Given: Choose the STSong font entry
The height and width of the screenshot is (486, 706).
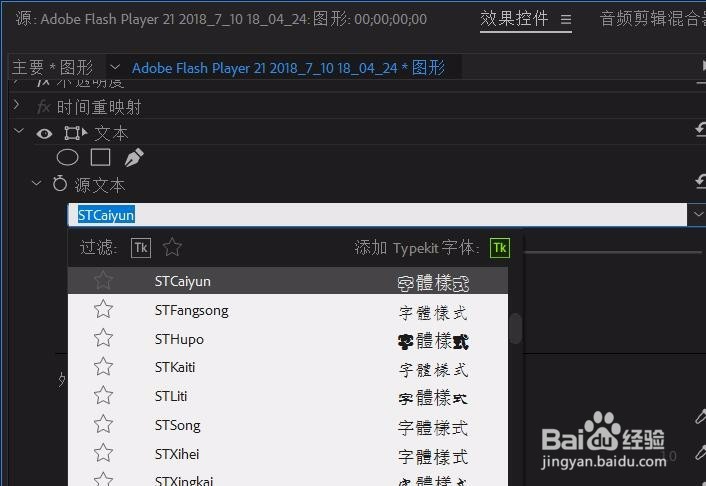Looking at the screenshot, I should click(x=288, y=425).
